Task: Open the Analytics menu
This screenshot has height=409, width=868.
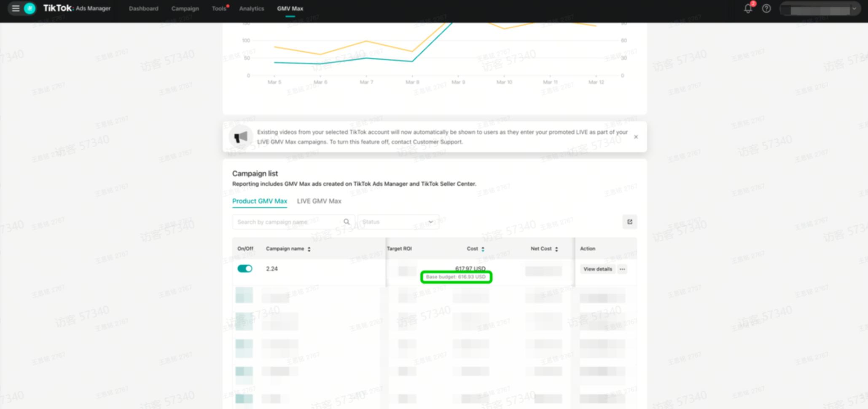Action: (252, 8)
